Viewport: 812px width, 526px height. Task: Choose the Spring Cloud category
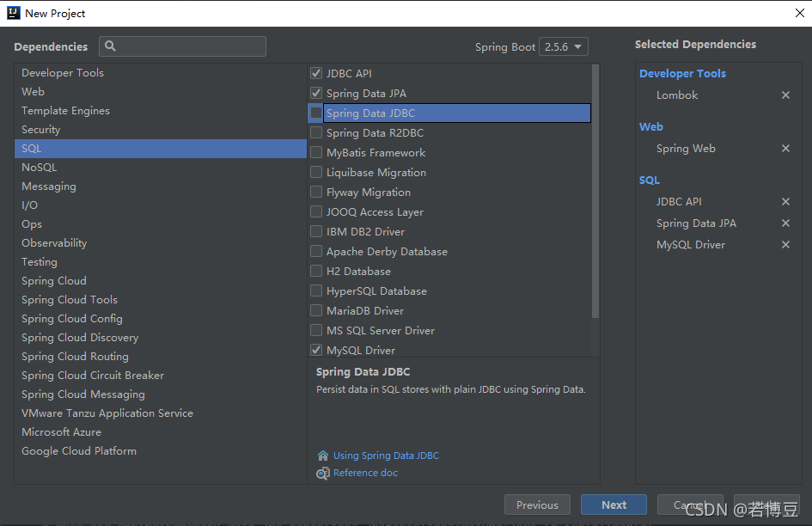click(x=161, y=281)
